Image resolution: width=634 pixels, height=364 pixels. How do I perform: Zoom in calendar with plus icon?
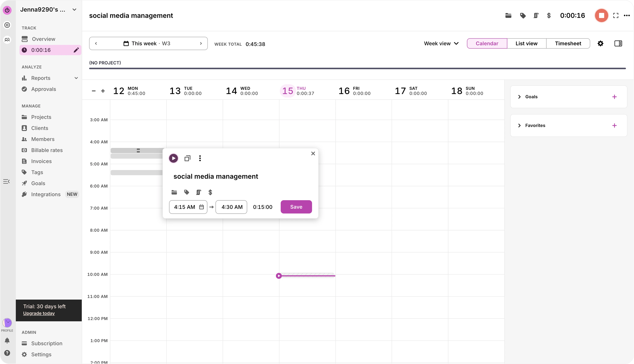pos(103,91)
